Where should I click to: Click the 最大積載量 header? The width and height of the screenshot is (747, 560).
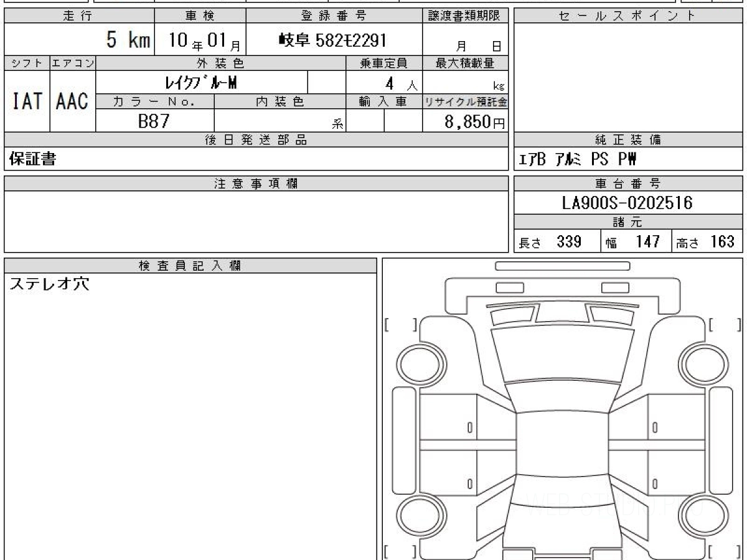click(x=466, y=63)
